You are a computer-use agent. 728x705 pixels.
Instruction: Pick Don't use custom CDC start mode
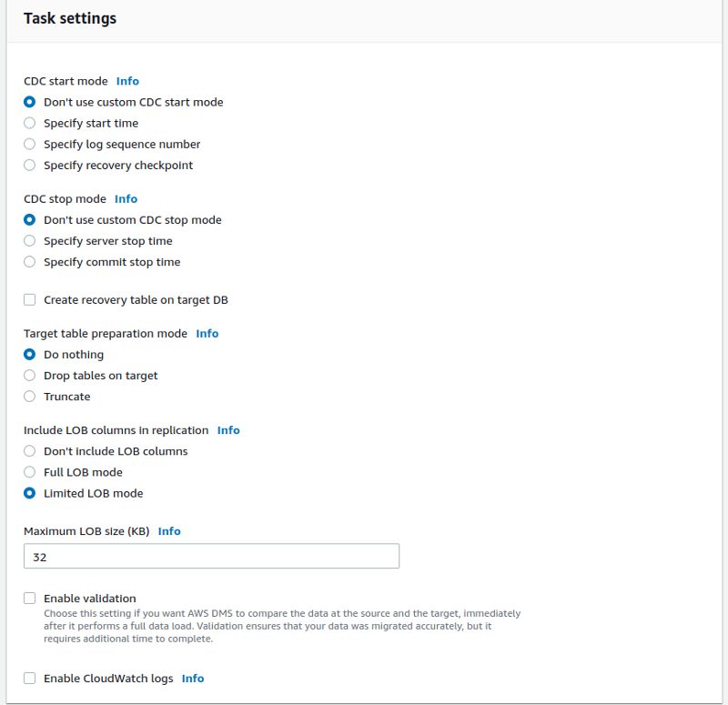pos(29,102)
